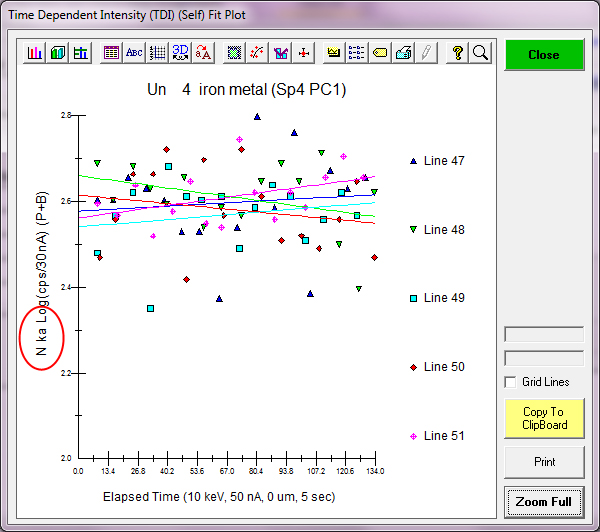600x532 pixels.
Task: Click the font size aA icon
Action: 203,53
